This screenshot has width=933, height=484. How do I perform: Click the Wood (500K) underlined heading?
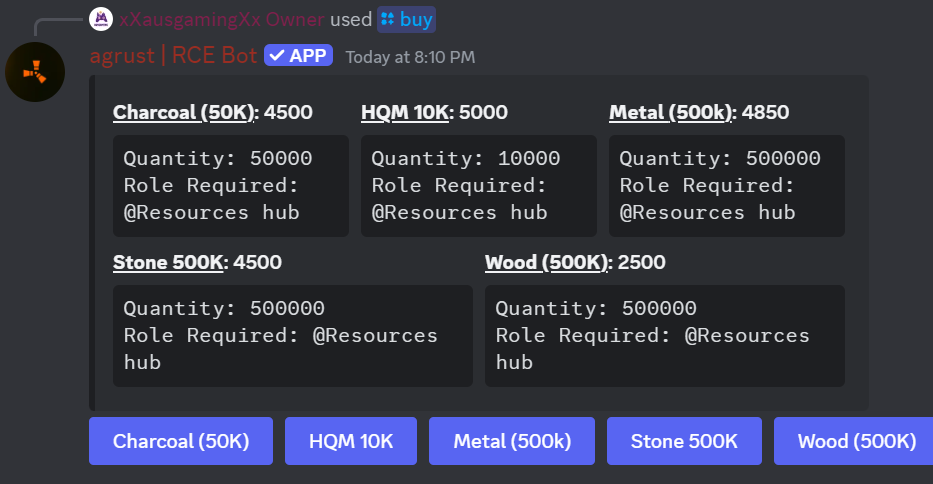pyautogui.click(x=548, y=262)
